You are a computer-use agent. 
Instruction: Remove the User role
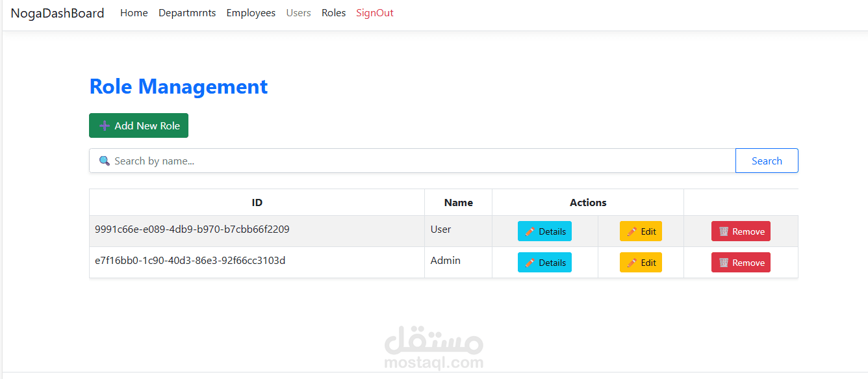(x=741, y=231)
